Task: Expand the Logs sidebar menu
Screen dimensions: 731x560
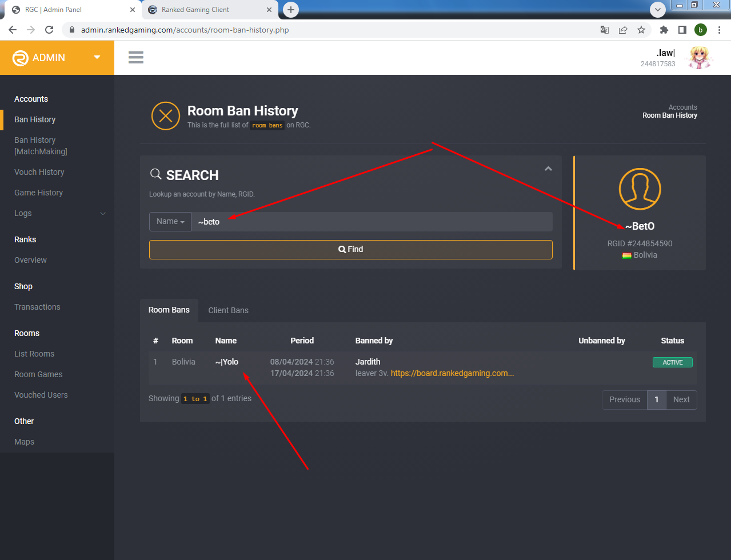Action: tap(57, 213)
